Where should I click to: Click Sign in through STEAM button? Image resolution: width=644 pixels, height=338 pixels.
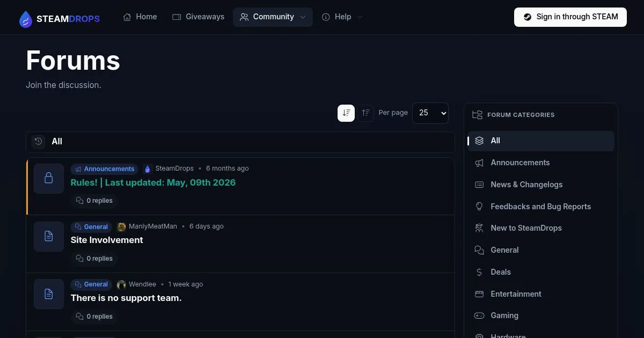coord(570,17)
